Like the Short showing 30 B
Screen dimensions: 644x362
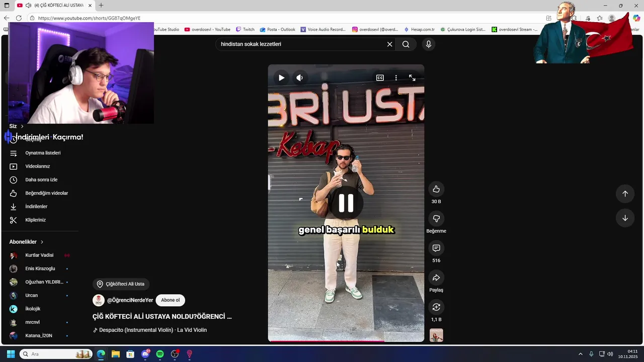pos(436,189)
